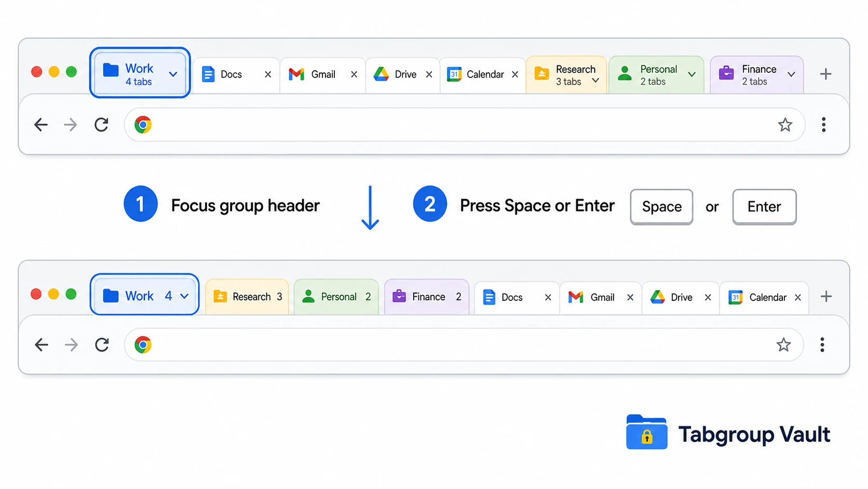Screen dimensions: 868x489
Task: Select the Calendar tab in the bottom browser
Action: [x=764, y=297]
